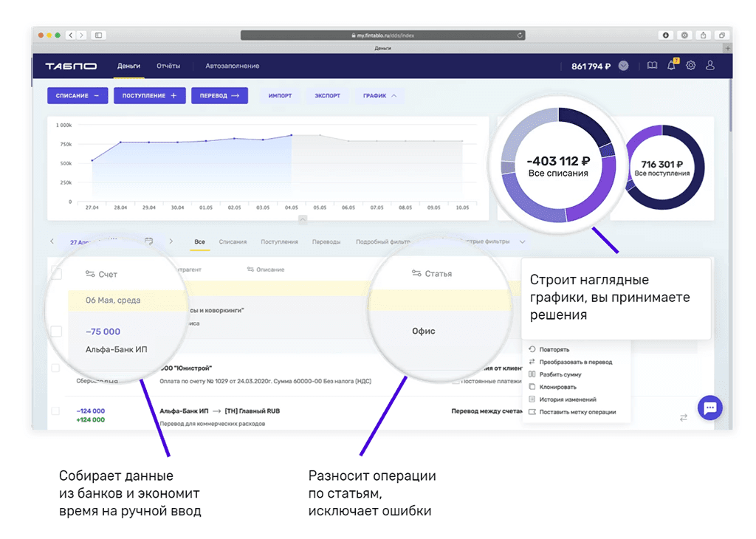Check the box for the −75 000 operation
Screen dimensions: 756x539
56,331
